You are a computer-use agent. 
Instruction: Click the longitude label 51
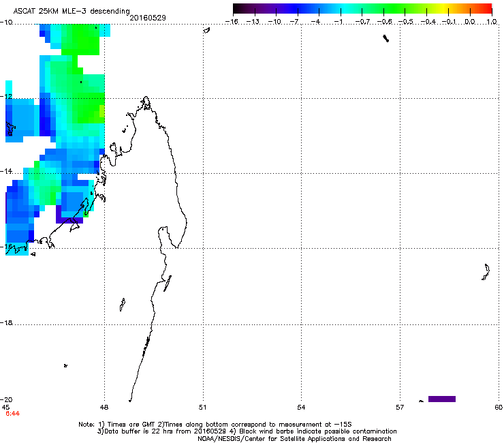pos(202,408)
